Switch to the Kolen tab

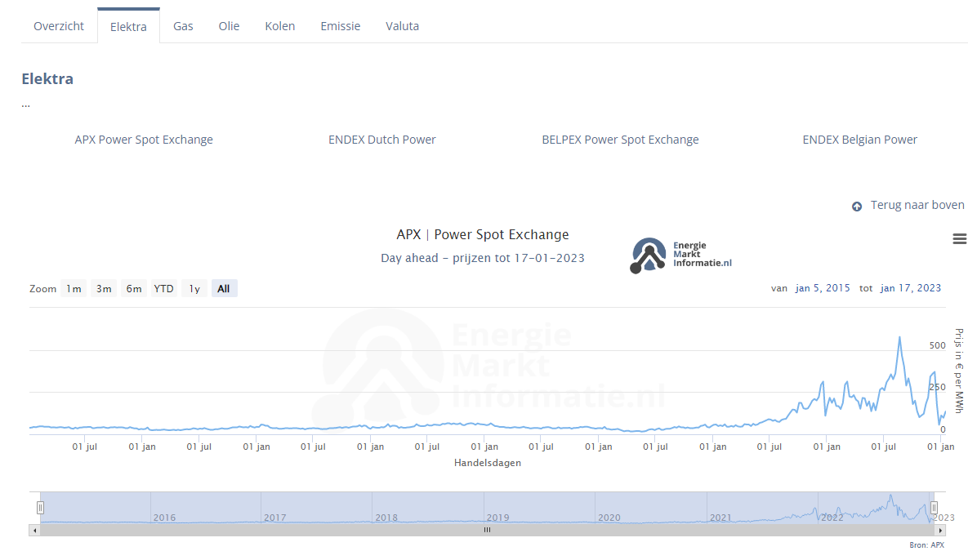click(x=279, y=26)
